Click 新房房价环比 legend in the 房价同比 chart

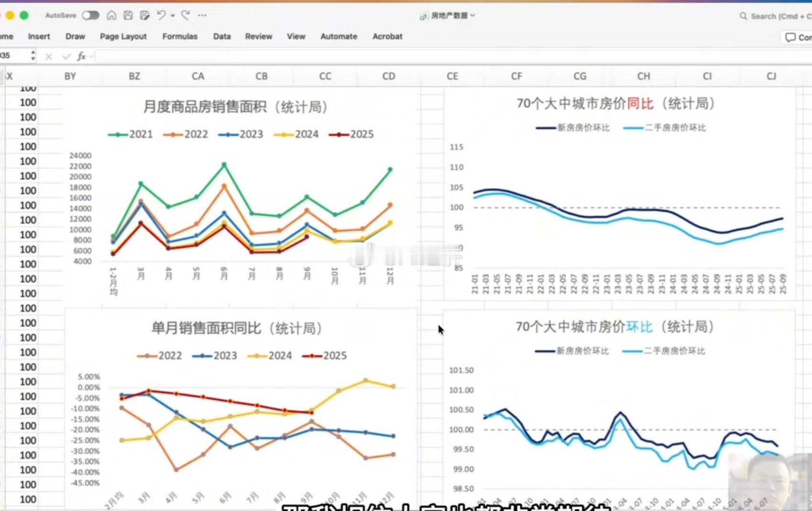click(x=573, y=128)
